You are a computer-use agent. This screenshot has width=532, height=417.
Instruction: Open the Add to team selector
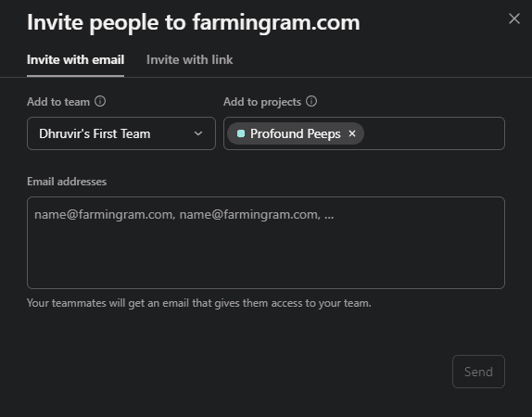[121, 133]
